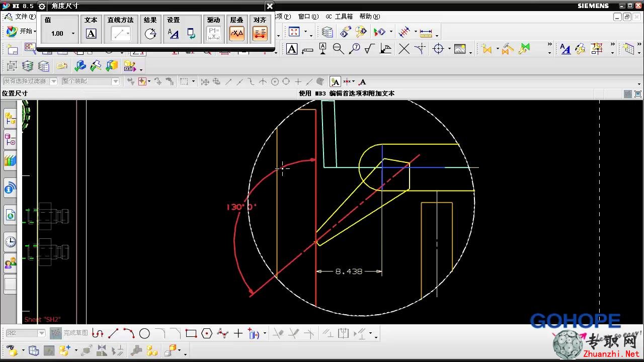644x362 pixels.
Task: Toggle the highlighted annotation A filter icon
Action: [335, 81]
